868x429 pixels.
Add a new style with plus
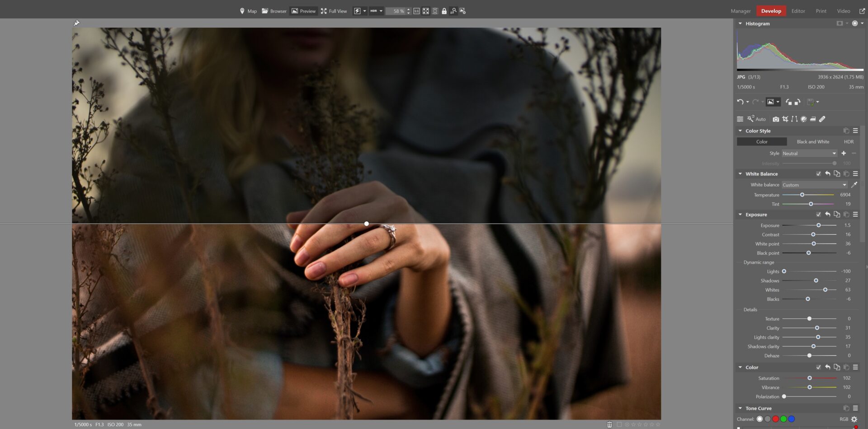pos(844,154)
